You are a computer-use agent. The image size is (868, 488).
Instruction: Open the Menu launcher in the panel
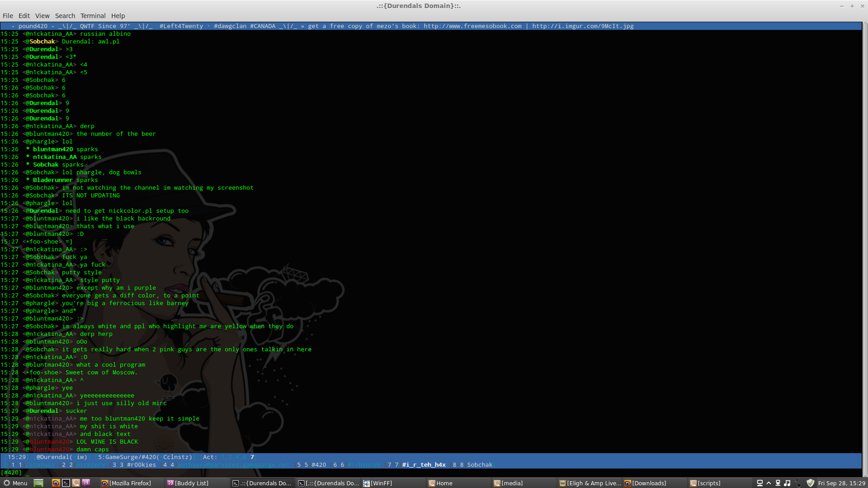tap(15, 483)
